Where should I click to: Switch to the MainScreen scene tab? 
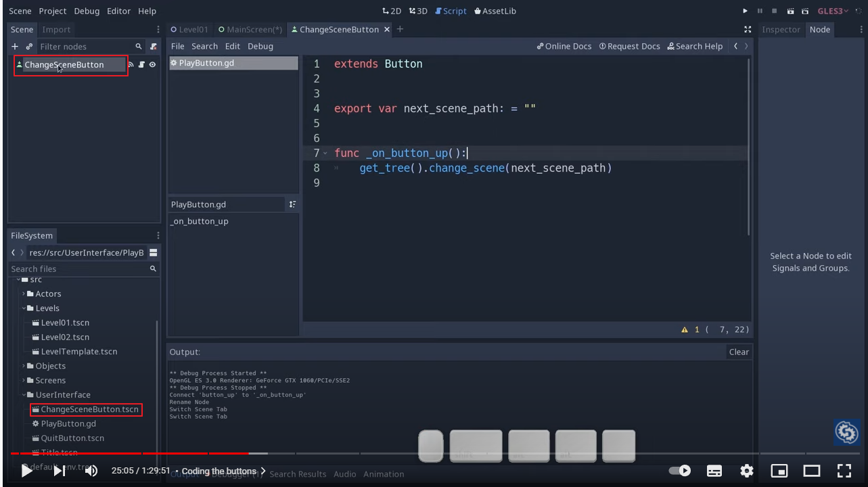(250, 30)
